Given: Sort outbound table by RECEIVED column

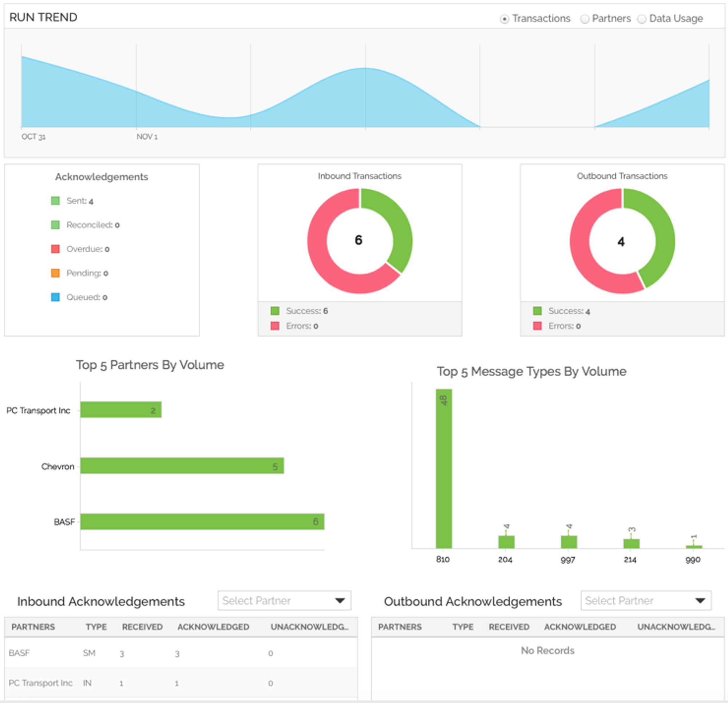Looking at the screenshot, I should click(x=509, y=627).
